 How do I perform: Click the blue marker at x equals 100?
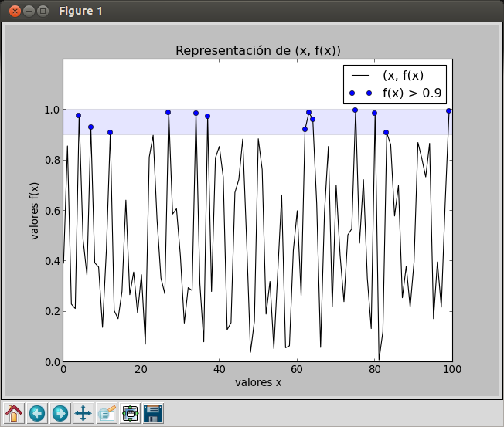click(448, 110)
